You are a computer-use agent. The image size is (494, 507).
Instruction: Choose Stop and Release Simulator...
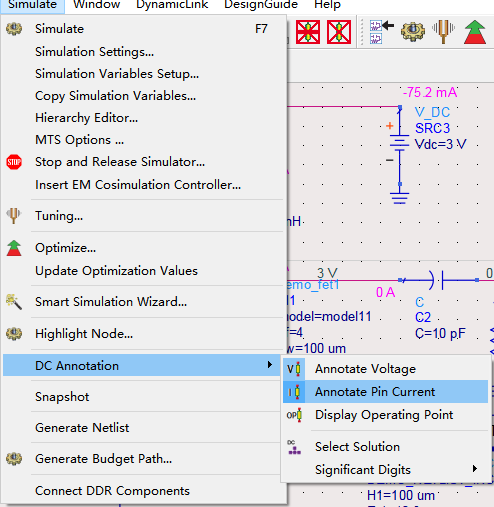(144, 162)
